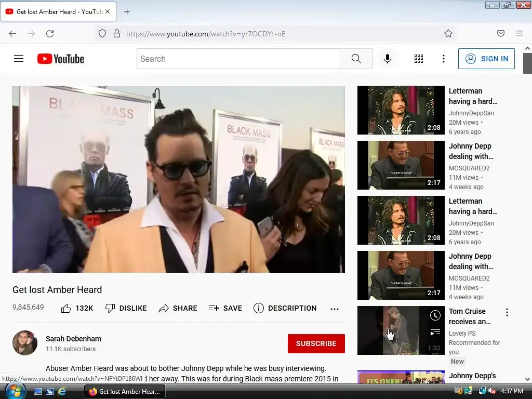The width and height of the screenshot is (532, 399).
Task: Add Tom Cruise video to queue
Action: 435,332
